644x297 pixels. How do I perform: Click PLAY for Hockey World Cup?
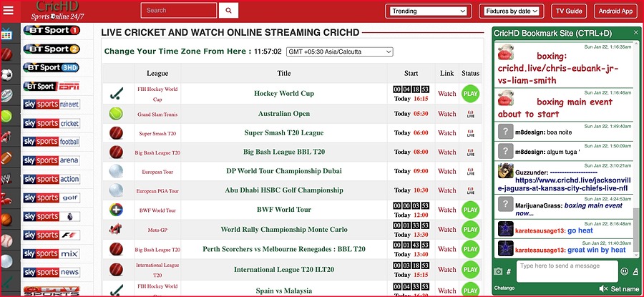coord(470,94)
